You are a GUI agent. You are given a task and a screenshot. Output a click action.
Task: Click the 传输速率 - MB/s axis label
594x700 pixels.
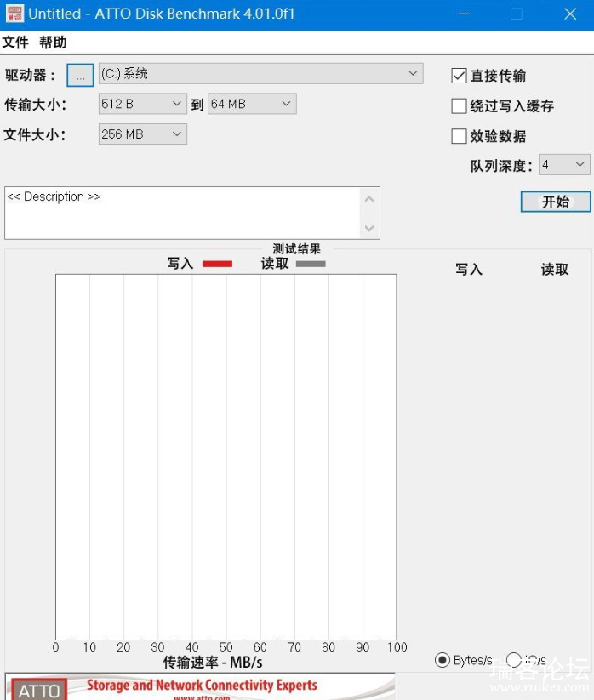(213, 662)
